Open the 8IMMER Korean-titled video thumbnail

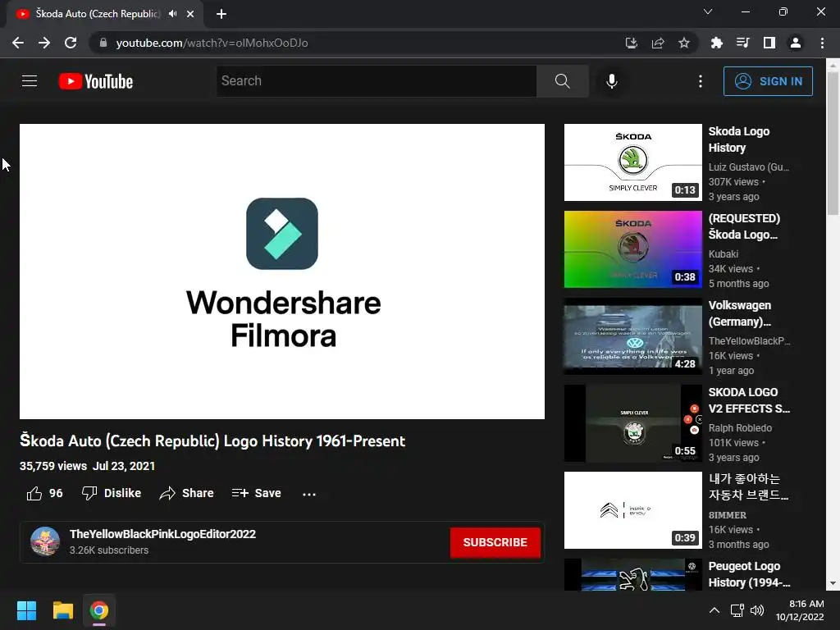pyautogui.click(x=632, y=510)
